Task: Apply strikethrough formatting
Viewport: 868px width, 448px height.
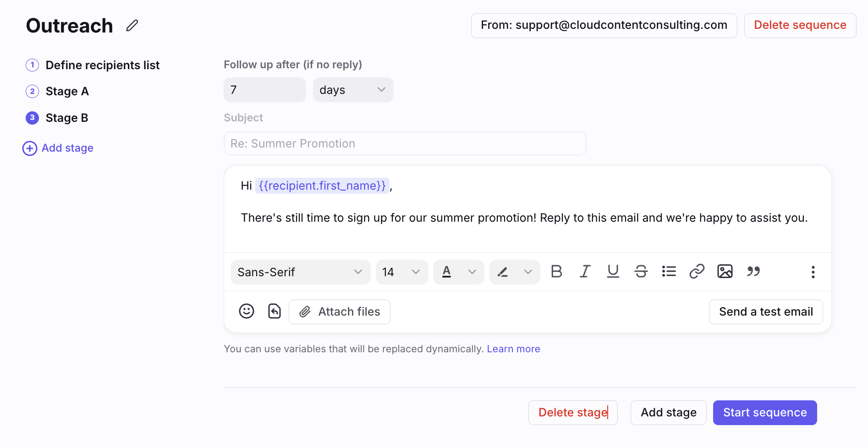Action: point(641,272)
